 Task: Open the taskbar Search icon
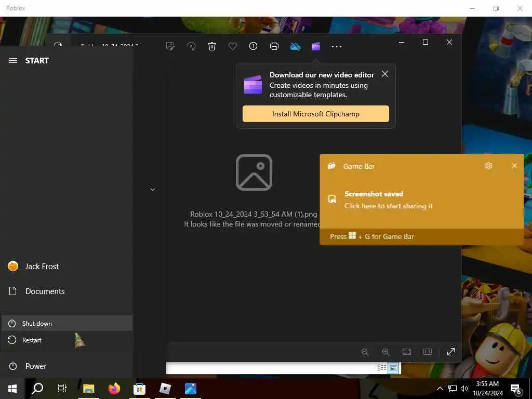[37, 389]
